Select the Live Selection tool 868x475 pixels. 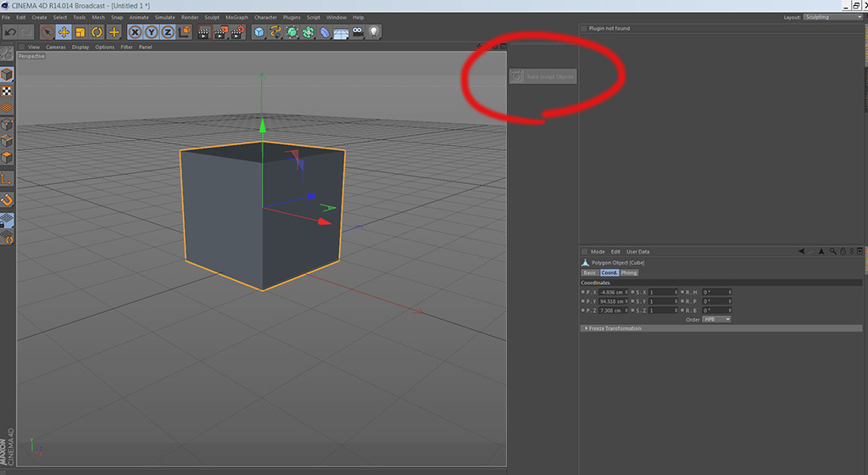point(47,32)
